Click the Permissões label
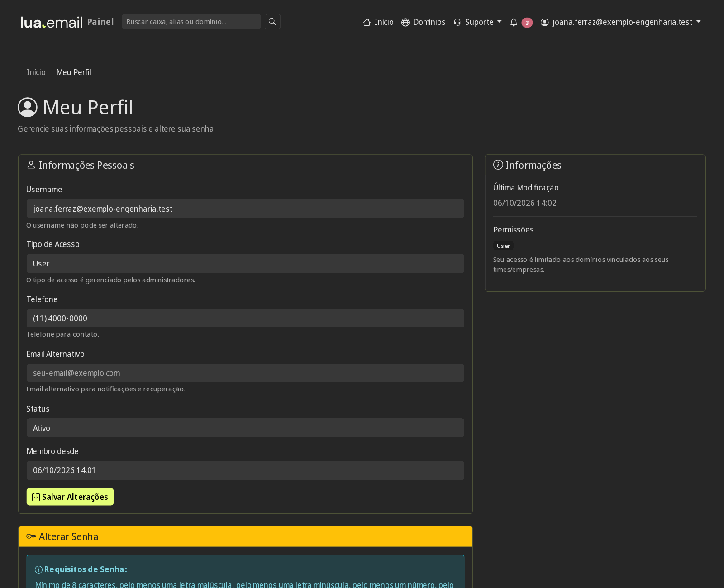Viewport: 724px width, 588px height. [x=513, y=230]
